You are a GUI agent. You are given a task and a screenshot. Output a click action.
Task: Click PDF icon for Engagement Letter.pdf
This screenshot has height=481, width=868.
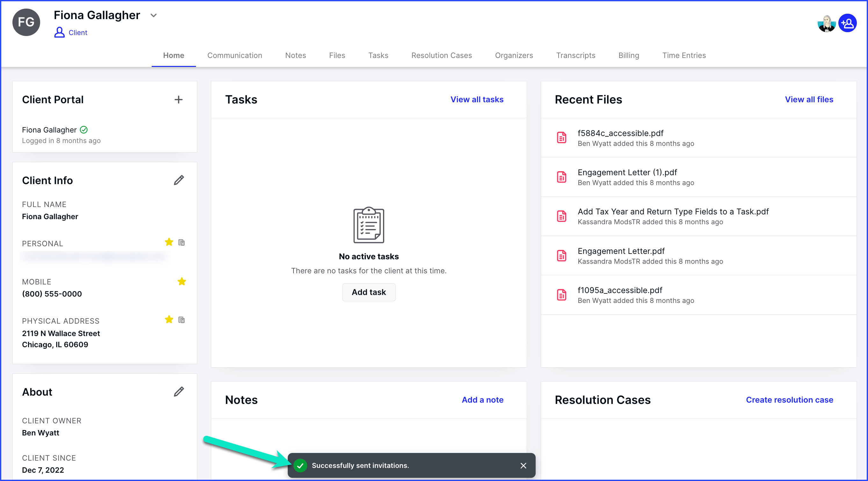562,256
